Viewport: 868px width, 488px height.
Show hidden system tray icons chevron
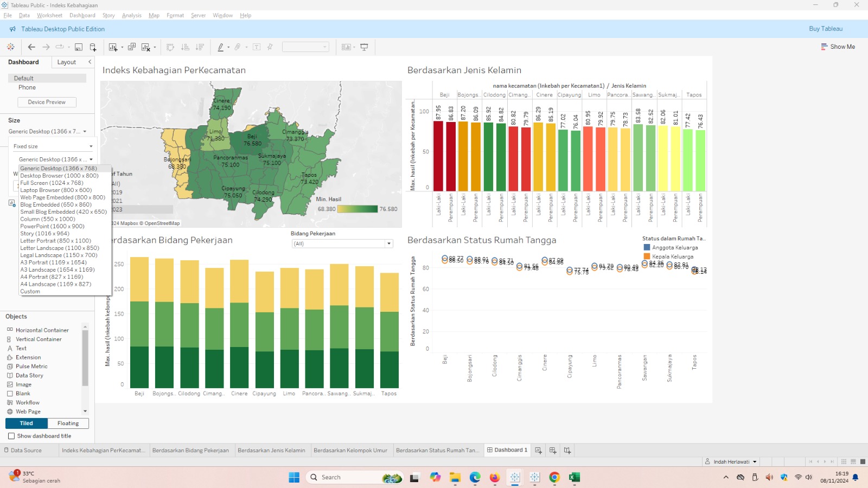(x=726, y=477)
